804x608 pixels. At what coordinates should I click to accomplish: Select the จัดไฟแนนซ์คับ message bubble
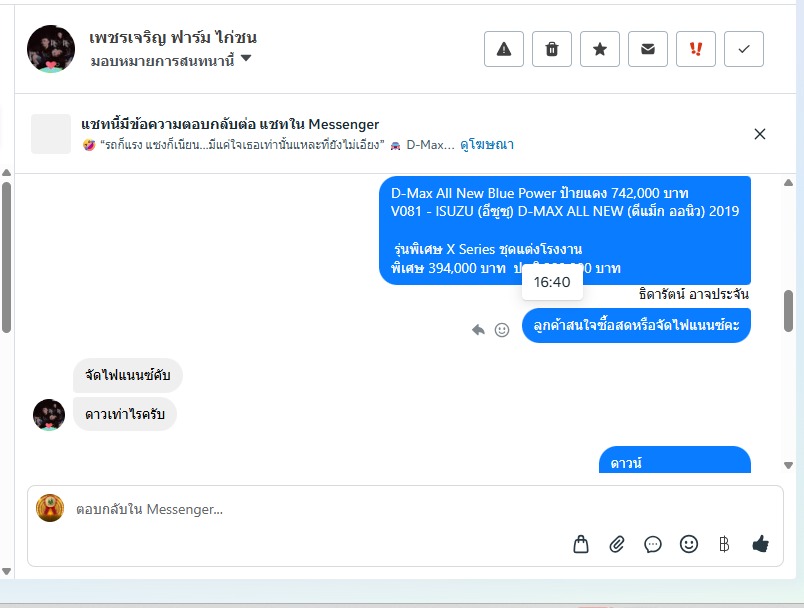(x=128, y=375)
